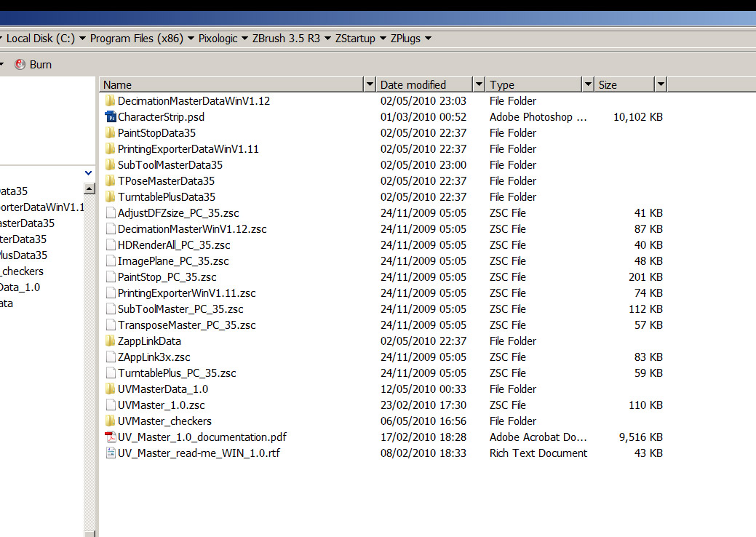756x537 pixels.
Task: Expand the ZBrush 3.5 R3 breadcrumb arrow
Action: (327, 38)
